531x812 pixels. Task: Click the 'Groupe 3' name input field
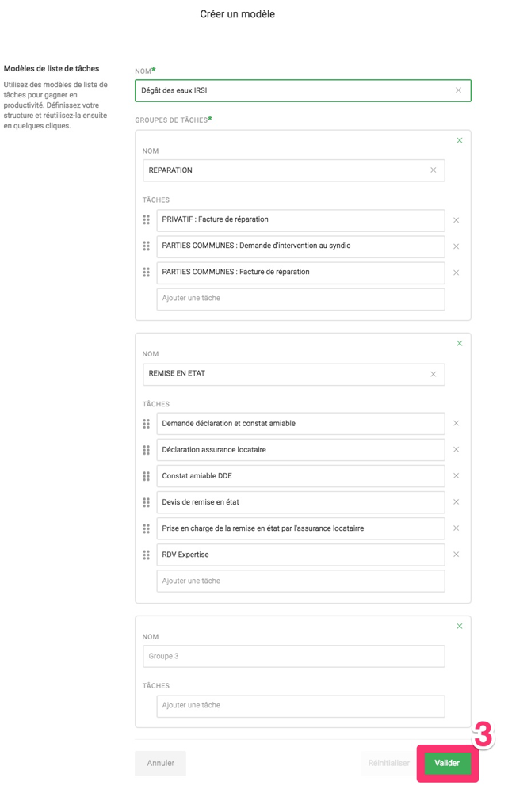coord(293,656)
